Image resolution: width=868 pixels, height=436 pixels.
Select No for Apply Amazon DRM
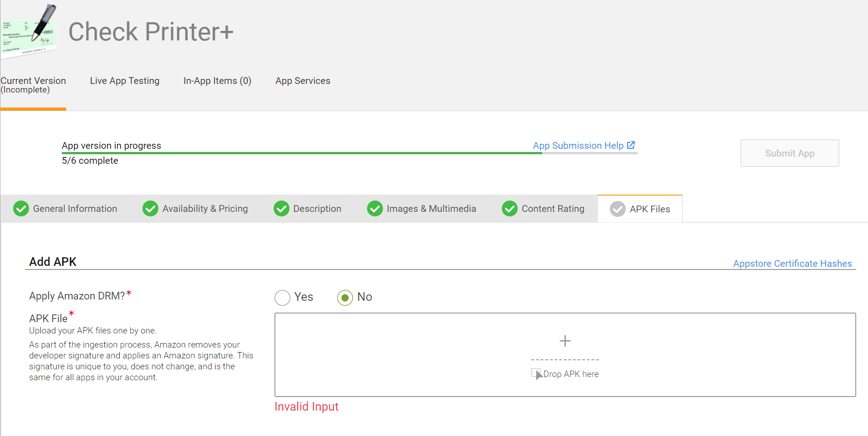click(345, 298)
